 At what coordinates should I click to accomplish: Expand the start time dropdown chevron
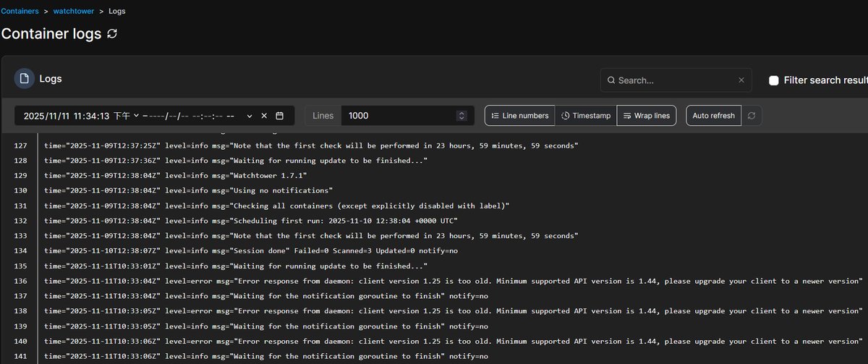click(x=136, y=116)
